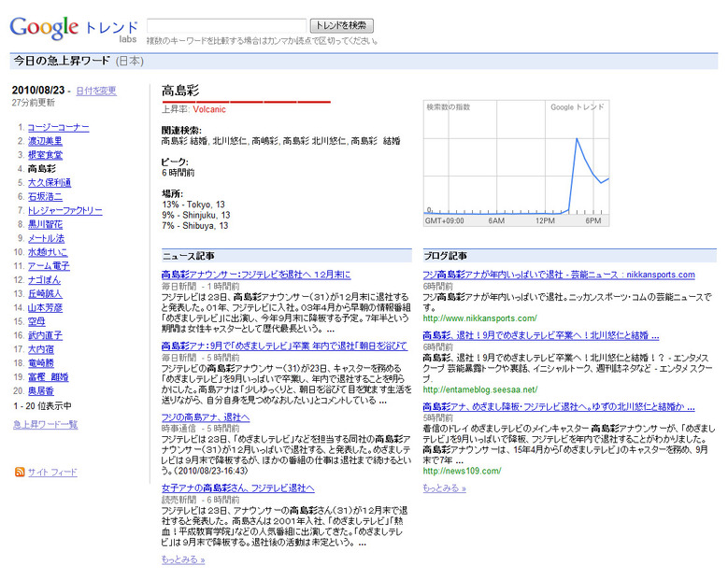Click the 6 時間前 peak time text
Screen dimensions: 728x579
[178, 173]
